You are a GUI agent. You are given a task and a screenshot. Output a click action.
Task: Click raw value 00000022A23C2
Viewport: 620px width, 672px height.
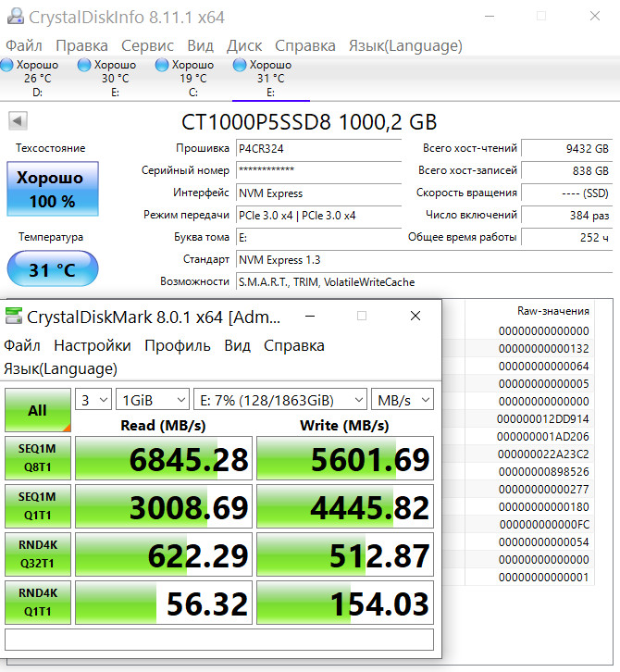pyautogui.click(x=543, y=454)
